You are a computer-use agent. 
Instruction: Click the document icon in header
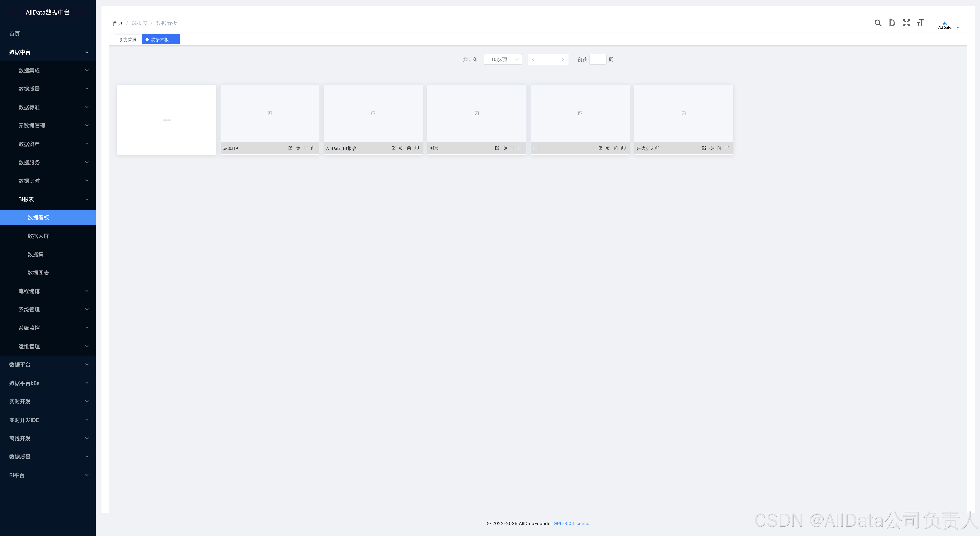tap(892, 23)
